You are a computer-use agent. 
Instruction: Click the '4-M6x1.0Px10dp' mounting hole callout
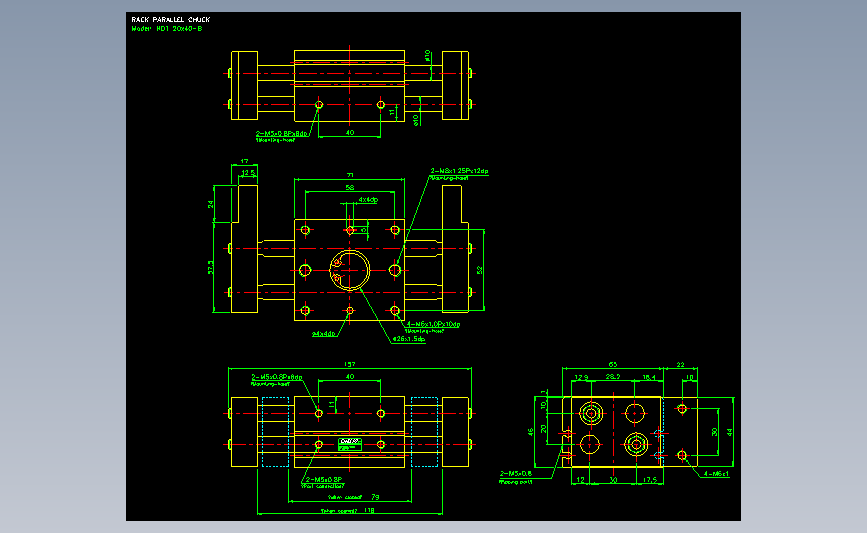433,324
